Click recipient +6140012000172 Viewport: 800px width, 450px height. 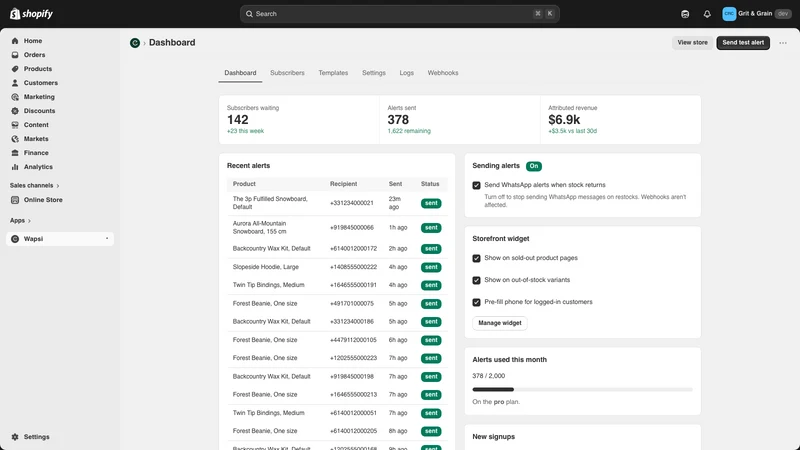pyautogui.click(x=353, y=249)
